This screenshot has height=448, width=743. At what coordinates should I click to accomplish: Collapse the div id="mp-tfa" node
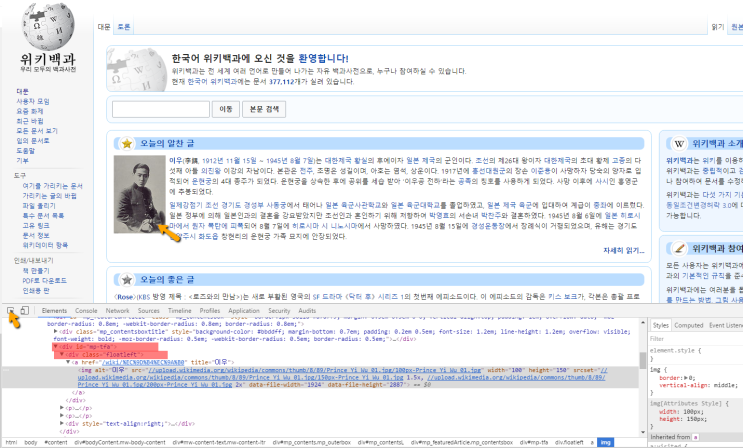coord(55,347)
